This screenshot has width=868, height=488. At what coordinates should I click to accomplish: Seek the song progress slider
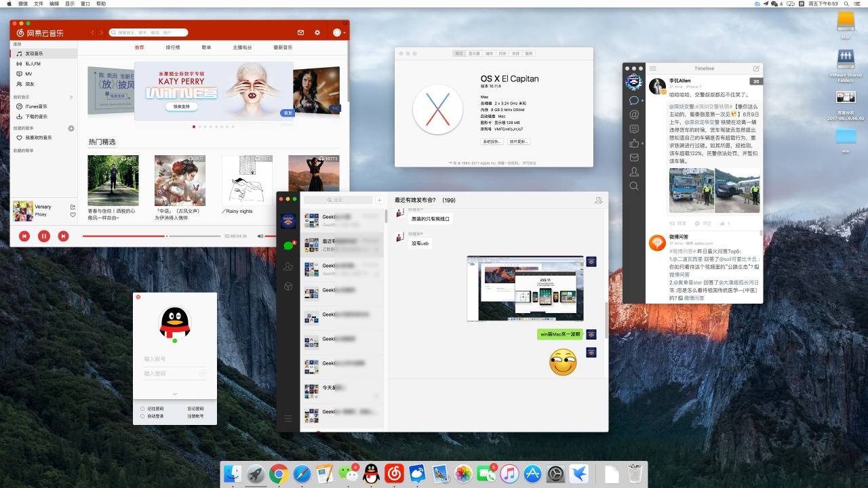point(167,236)
